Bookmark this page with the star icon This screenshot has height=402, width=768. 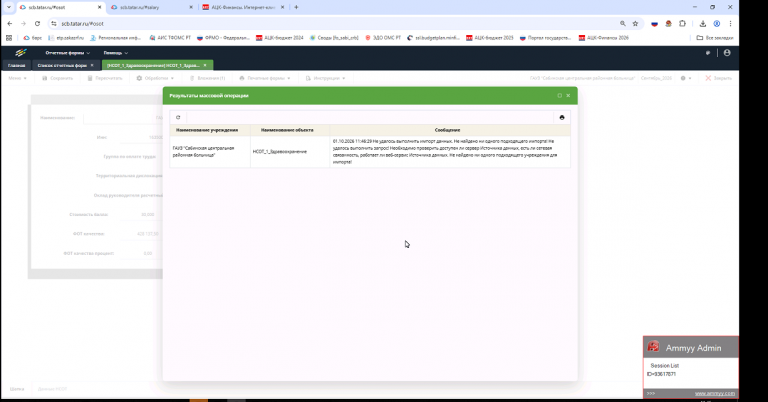635,24
